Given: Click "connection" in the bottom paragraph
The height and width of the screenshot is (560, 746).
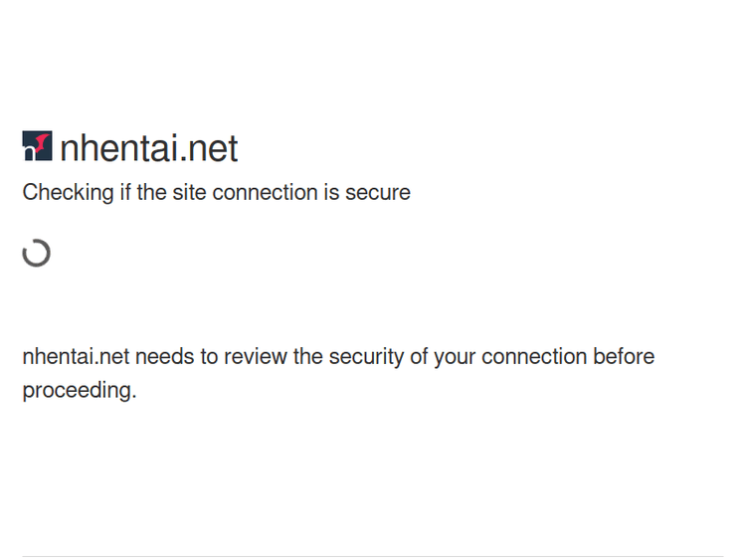Looking at the screenshot, I should click(534, 356).
